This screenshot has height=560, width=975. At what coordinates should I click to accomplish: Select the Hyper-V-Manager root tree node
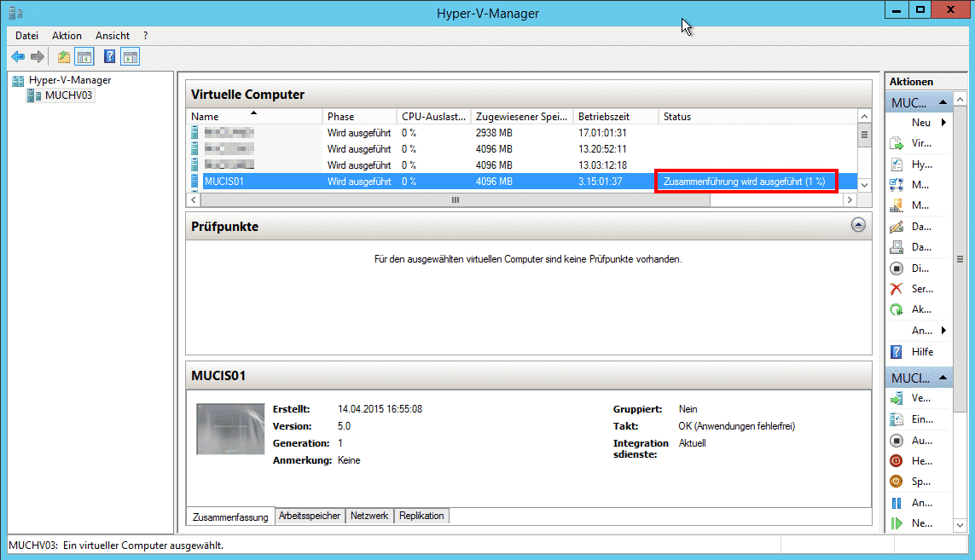(70, 80)
